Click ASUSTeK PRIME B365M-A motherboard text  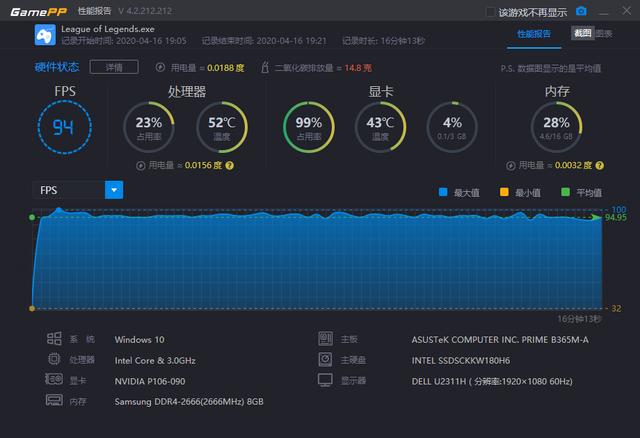(x=500, y=340)
